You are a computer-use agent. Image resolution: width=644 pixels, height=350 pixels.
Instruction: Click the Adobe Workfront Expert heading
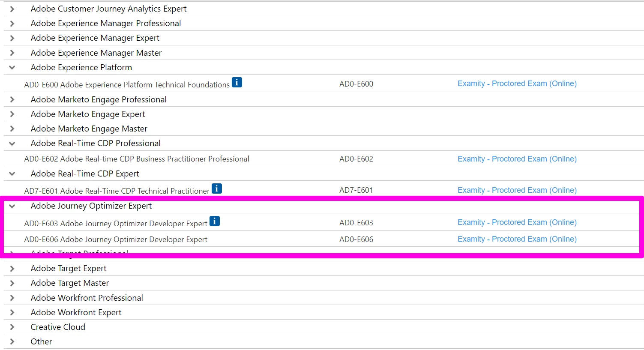tap(76, 312)
